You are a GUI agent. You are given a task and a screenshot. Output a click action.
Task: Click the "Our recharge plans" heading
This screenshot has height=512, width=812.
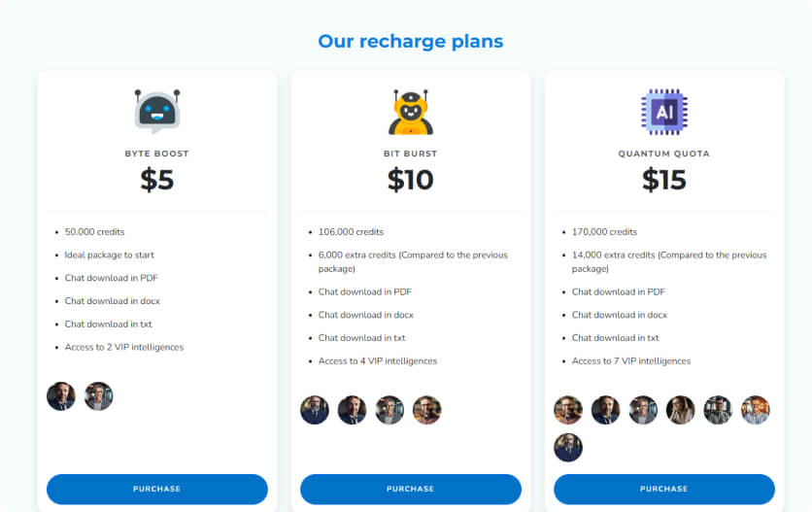411,42
